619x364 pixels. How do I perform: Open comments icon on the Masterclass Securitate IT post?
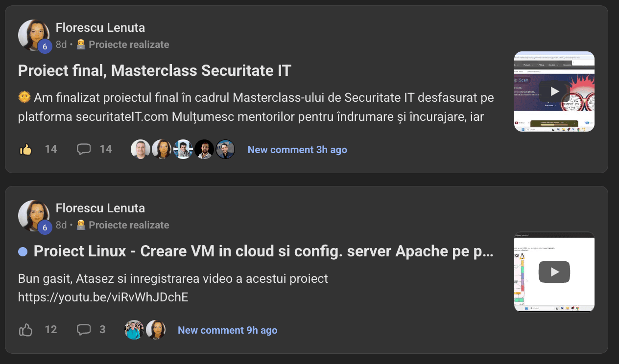84,149
